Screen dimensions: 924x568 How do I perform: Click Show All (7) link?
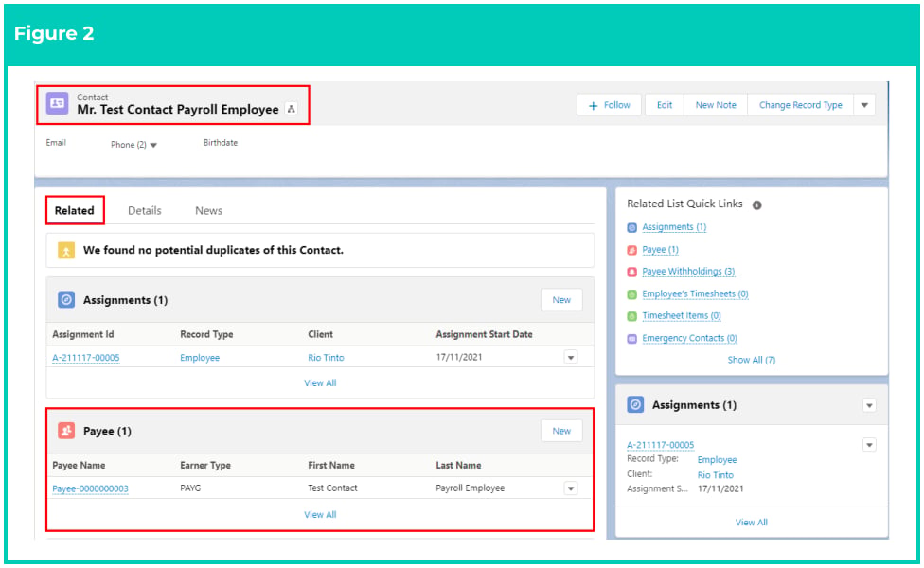[752, 360]
